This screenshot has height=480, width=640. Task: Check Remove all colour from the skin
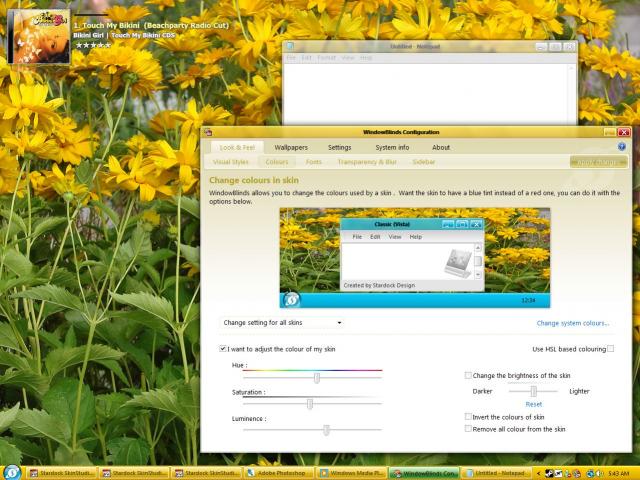click(468, 429)
